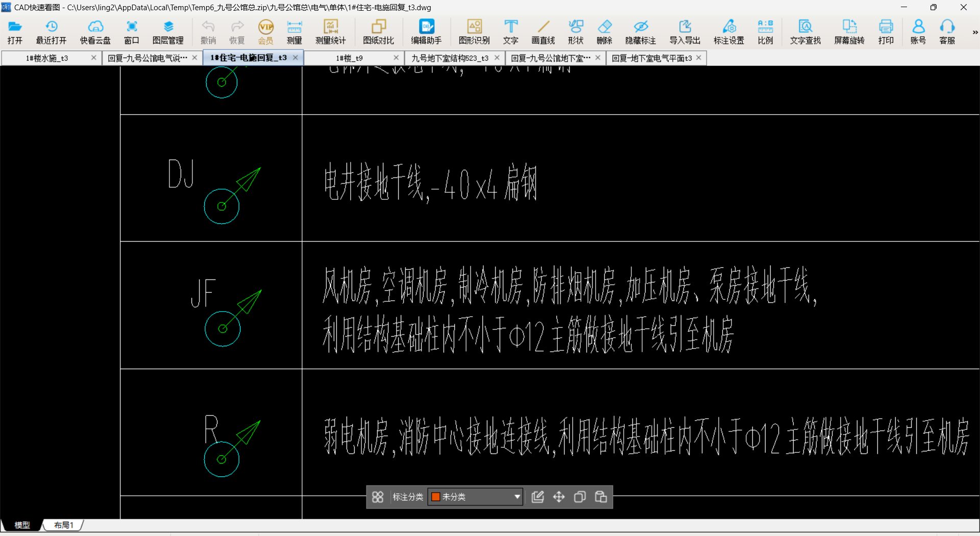Open 文字查找 text search
Viewport: 980px width, 536px height.
(805, 32)
